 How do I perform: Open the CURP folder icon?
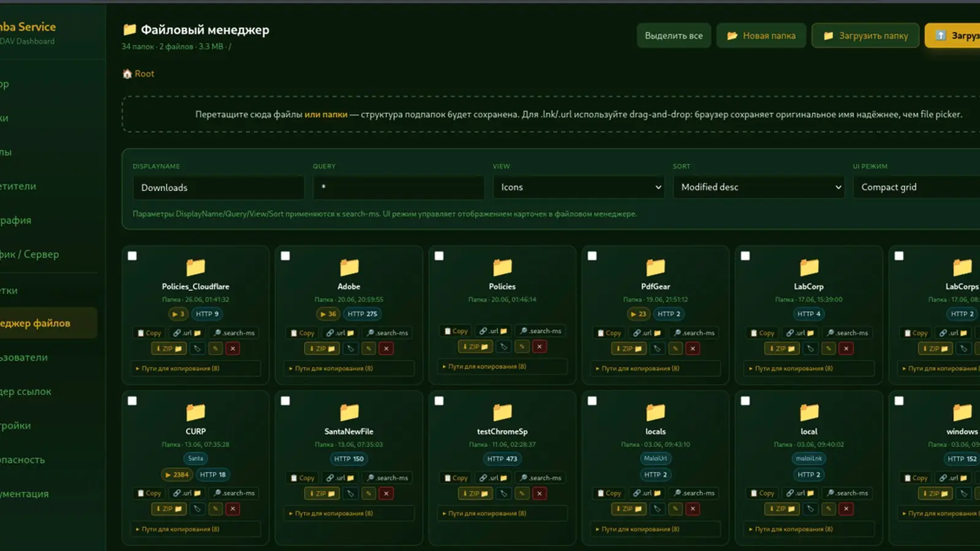[196, 412]
